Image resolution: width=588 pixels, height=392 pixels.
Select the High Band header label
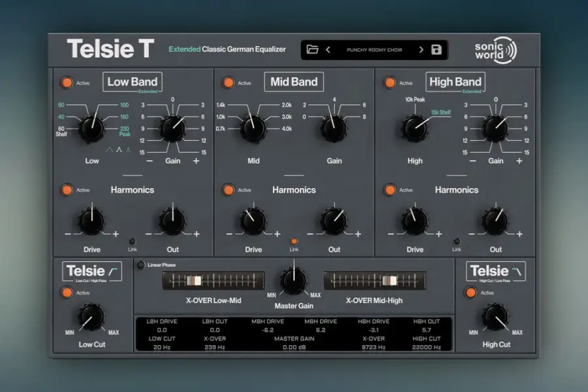[455, 81]
